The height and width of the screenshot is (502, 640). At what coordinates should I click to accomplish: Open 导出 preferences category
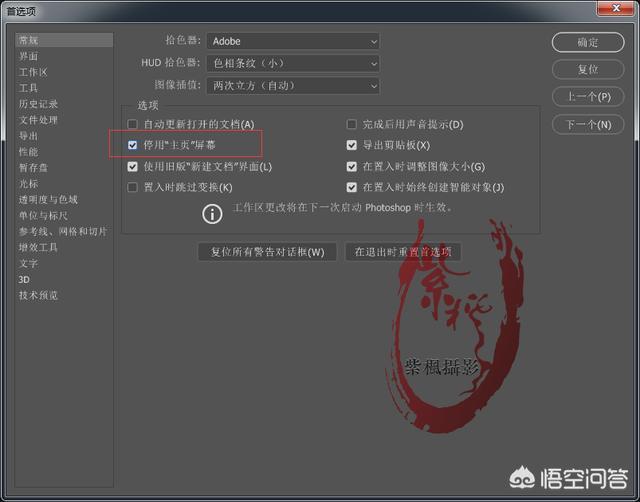point(29,135)
